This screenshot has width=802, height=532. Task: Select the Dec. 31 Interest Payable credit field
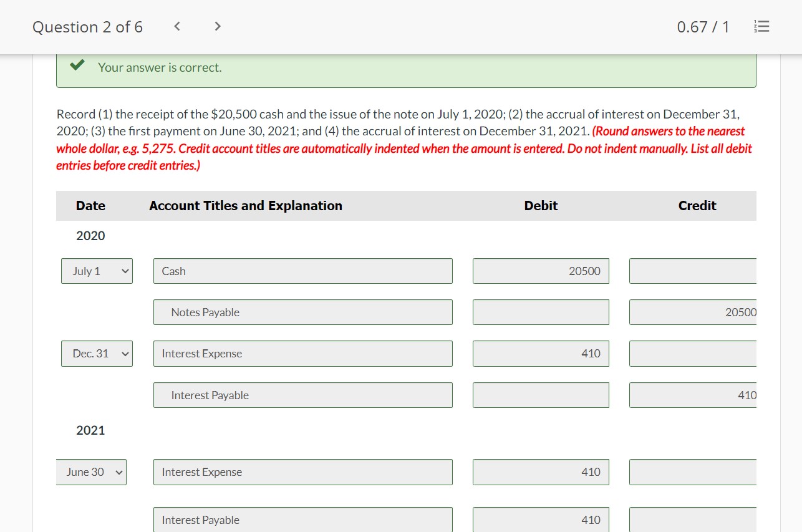[x=693, y=395]
